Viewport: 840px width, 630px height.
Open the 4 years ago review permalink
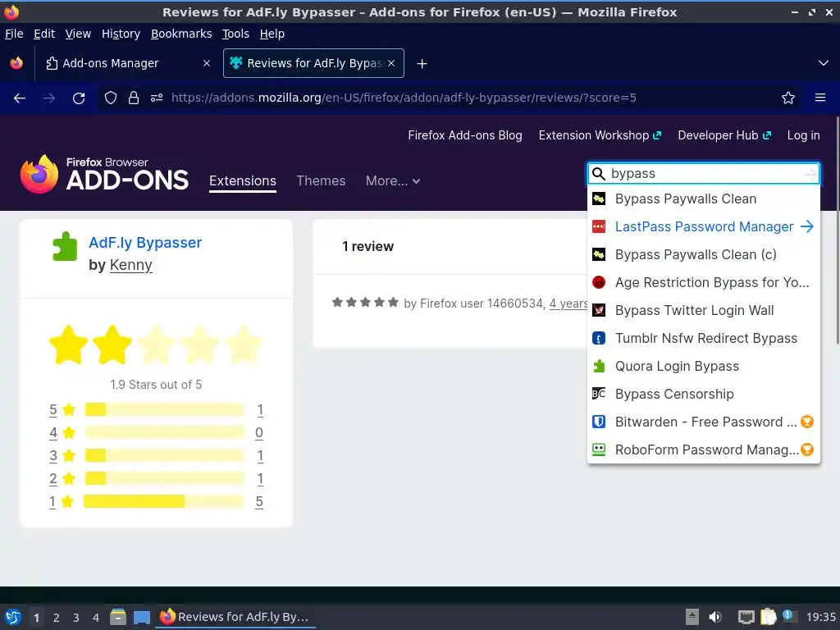pos(568,304)
